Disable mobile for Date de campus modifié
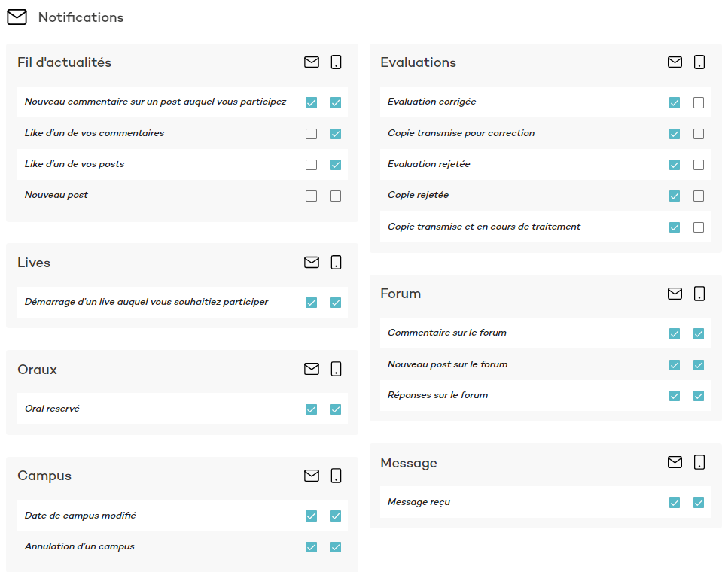 click(336, 516)
